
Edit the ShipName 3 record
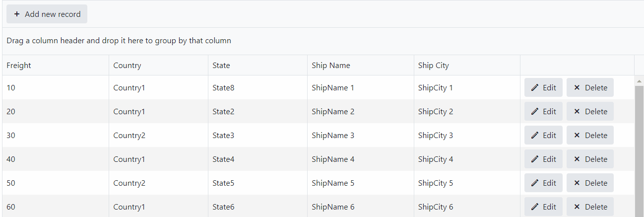coord(543,136)
